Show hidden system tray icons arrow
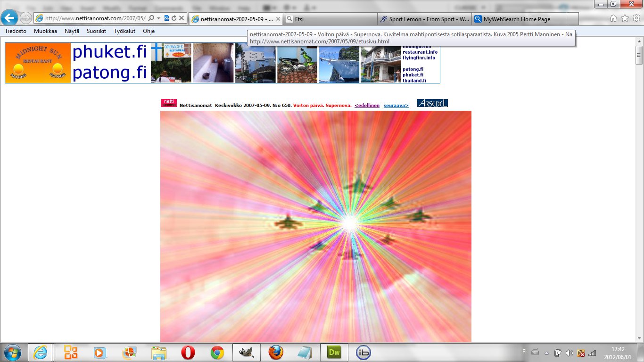 546,353
